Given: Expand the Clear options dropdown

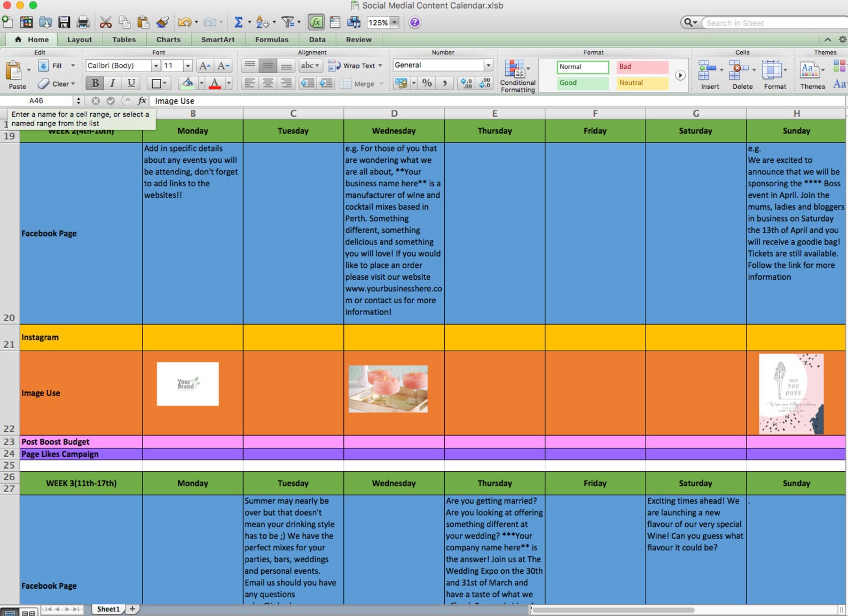Looking at the screenshot, I should 73,84.
